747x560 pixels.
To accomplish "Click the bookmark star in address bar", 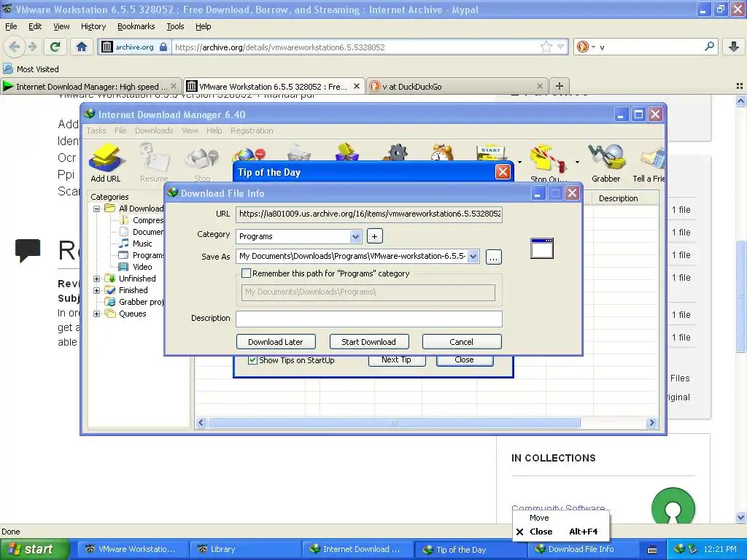I will click(x=546, y=47).
